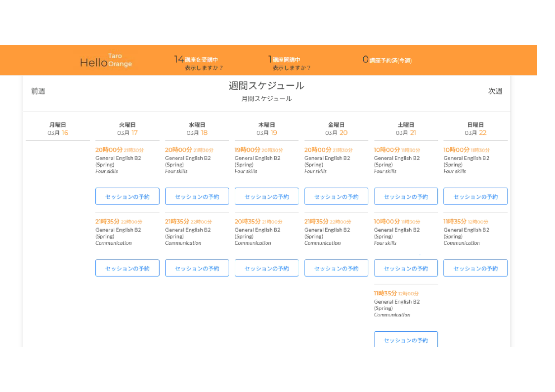Viewport: 555px width, 392px height.
Task: Book Thursday's 19時00分 Four skills session
Action: tap(267, 196)
